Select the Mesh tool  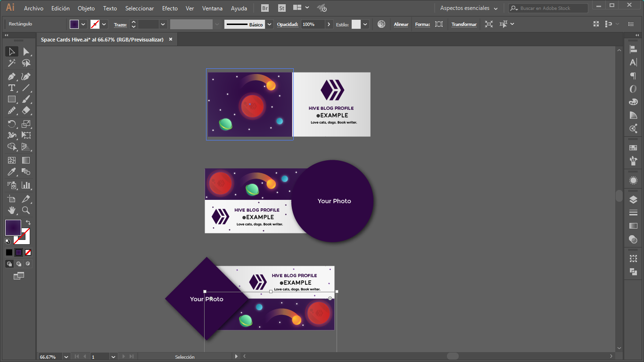click(12, 161)
